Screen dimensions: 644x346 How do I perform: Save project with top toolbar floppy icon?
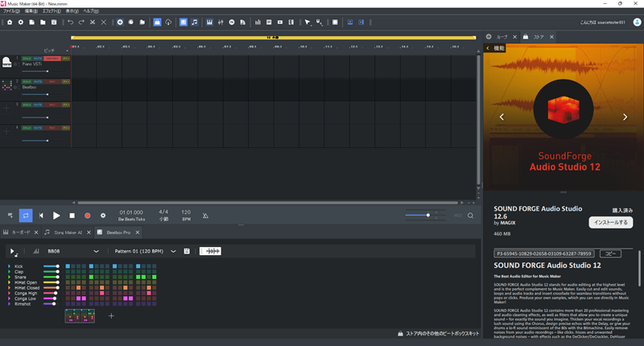click(x=54, y=23)
